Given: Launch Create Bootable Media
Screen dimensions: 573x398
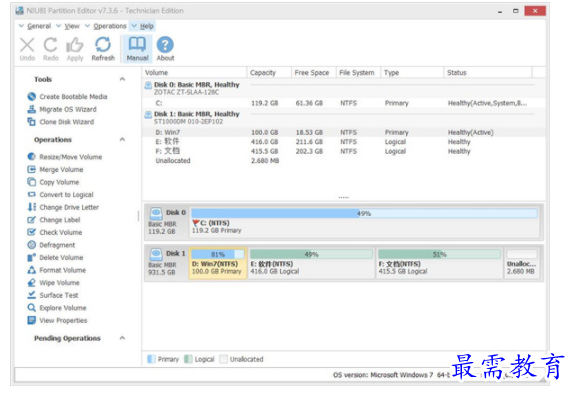Looking at the screenshot, I should (x=67, y=96).
